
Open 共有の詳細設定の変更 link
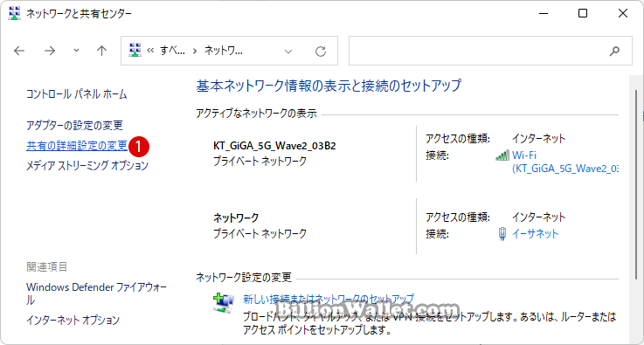pyautogui.click(x=77, y=146)
